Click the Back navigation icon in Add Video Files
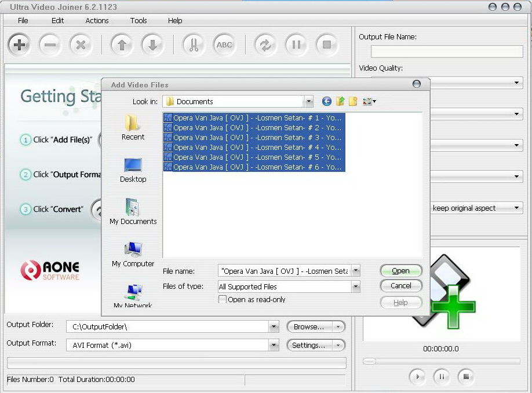Screen dimensions: 532x393 point(326,101)
